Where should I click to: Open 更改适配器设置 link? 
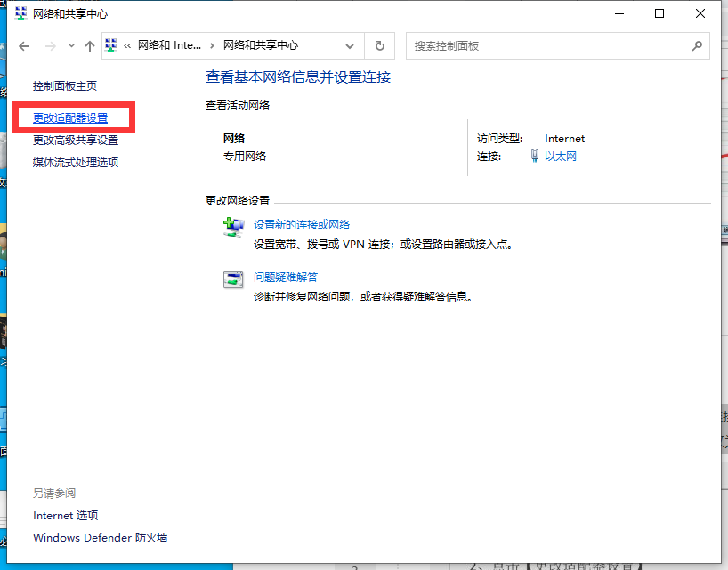[70, 118]
